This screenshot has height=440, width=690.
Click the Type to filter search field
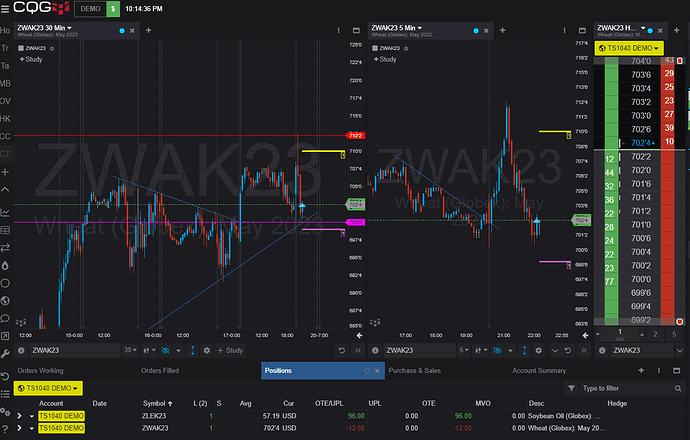pos(630,388)
